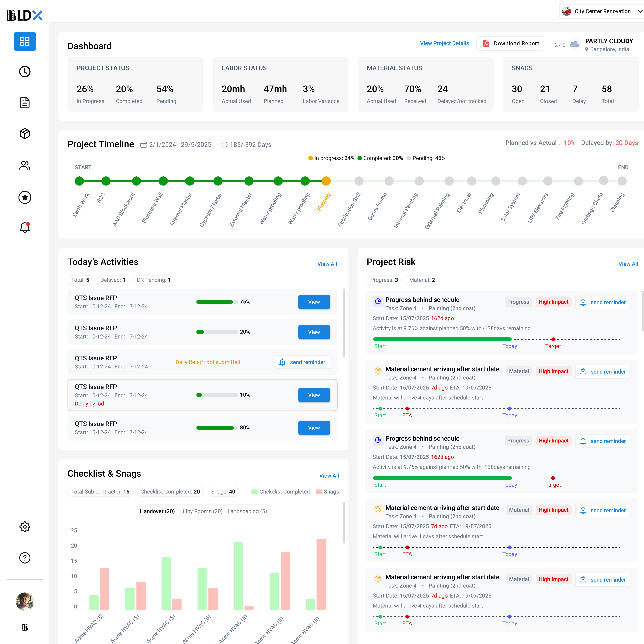Click the 75% activity progress bar
Image resolution: width=644 pixels, height=644 pixels.
(x=216, y=302)
